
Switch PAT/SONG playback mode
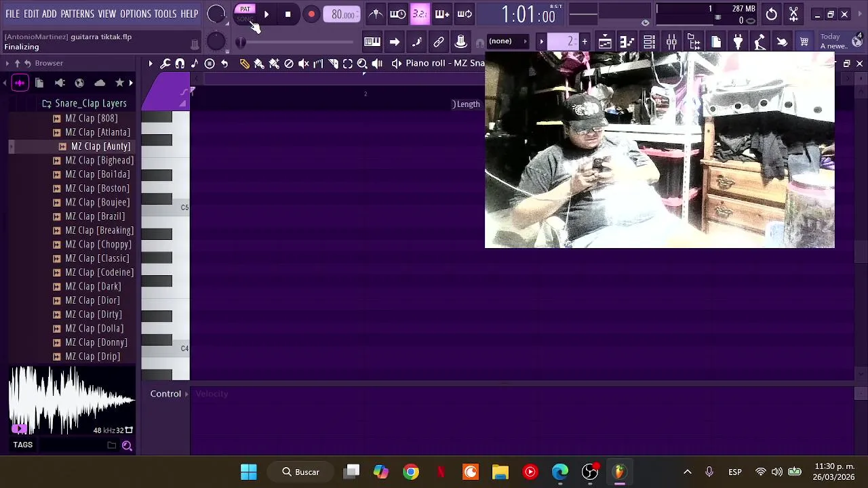(x=245, y=14)
